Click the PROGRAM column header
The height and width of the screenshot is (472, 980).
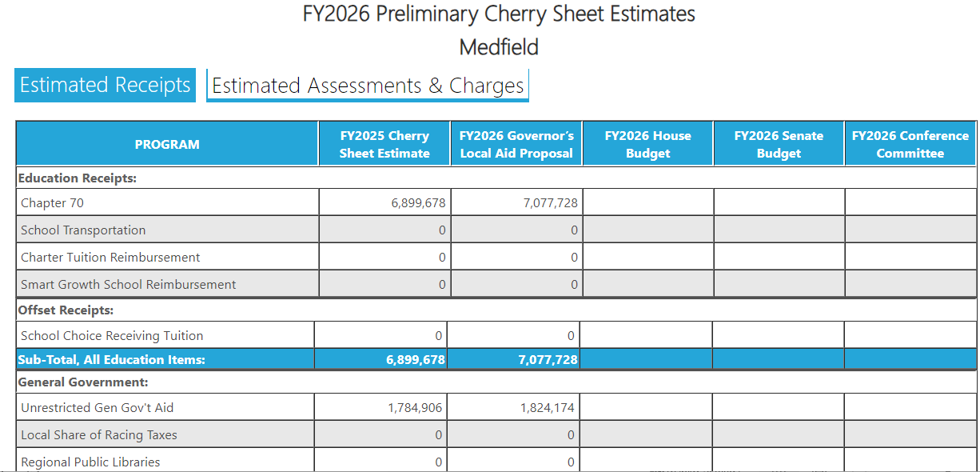[x=167, y=144]
